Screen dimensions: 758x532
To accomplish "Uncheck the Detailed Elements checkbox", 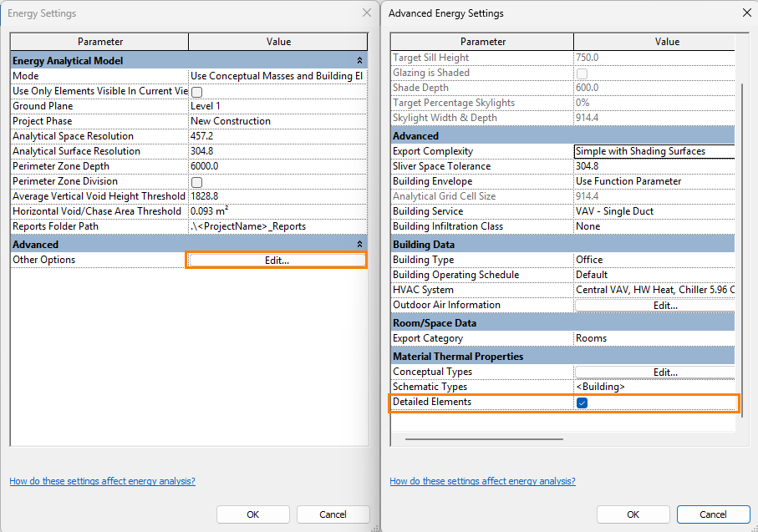I will tap(582, 403).
